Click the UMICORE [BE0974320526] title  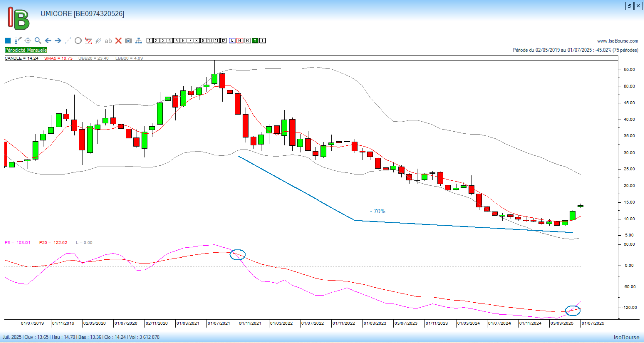point(82,14)
